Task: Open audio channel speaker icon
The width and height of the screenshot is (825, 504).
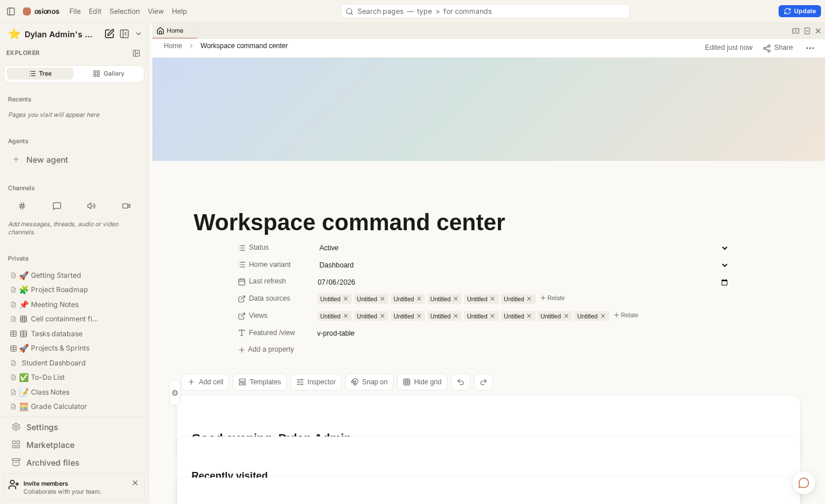Action: tap(92, 206)
